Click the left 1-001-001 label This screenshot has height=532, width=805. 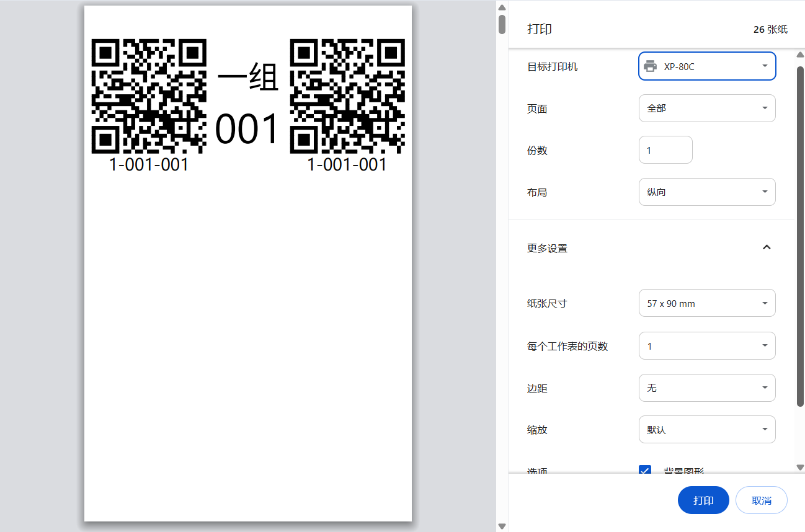pyautogui.click(x=149, y=164)
